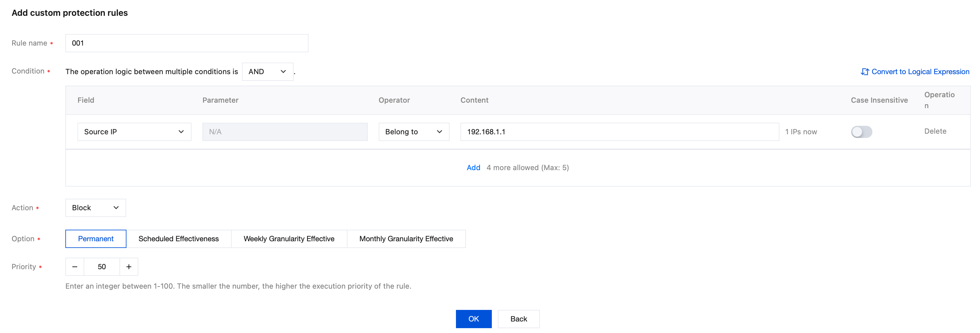
Task: Focus the Rule name input field
Action: [x=186, y=43]
